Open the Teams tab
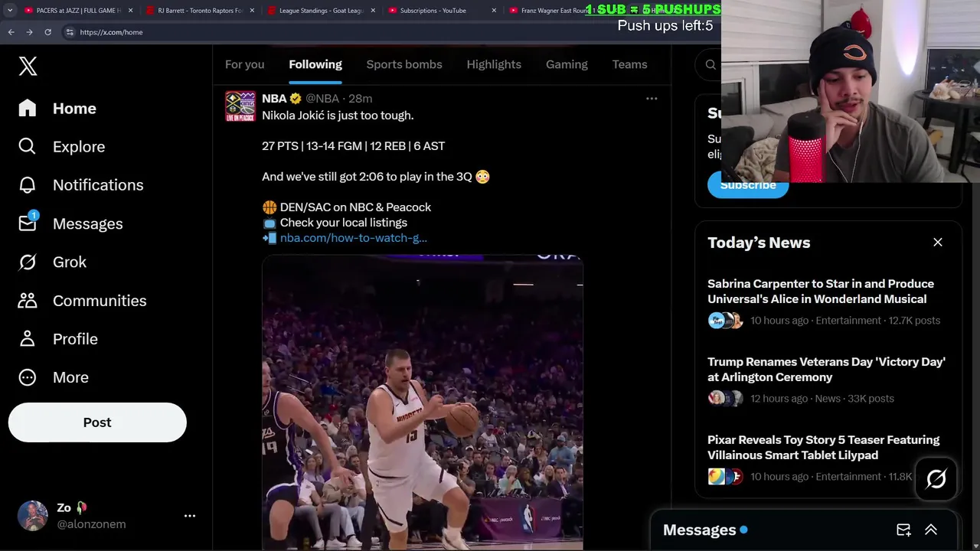Screen dimensions: 980x551 (x=629, y=64)
